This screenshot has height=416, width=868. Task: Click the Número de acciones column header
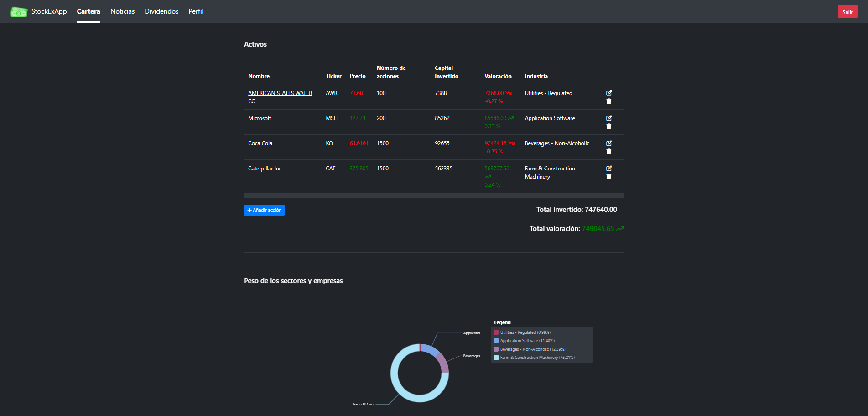coord(391,72)
